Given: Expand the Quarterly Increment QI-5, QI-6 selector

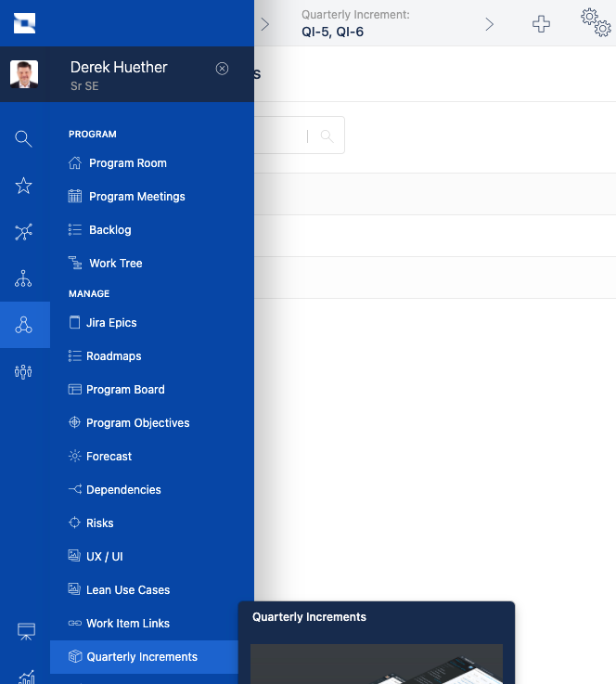Looking at the screenshot, I should tap(355, 23).
